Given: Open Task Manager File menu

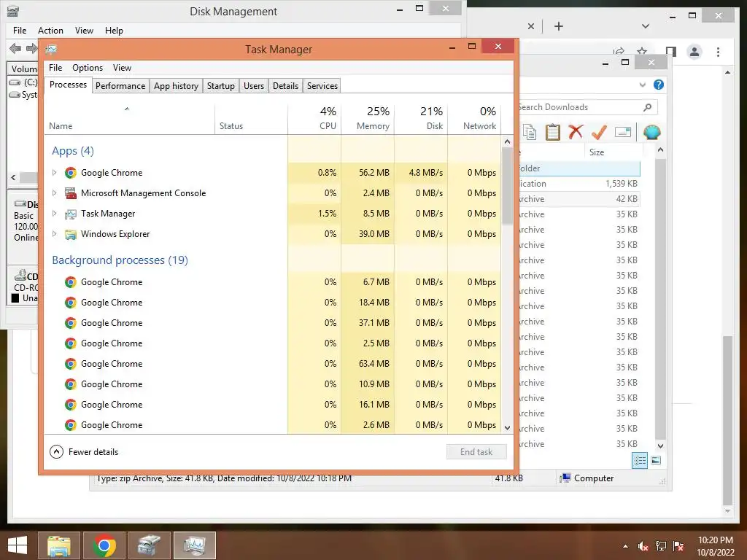Looking at the screenshot, I should (x=55, y=68).
